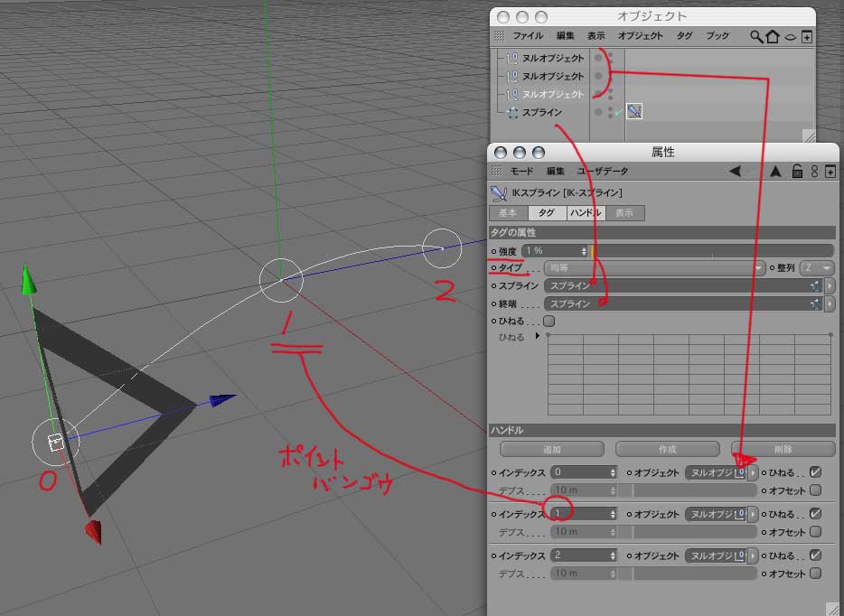Screen dimensions: 844x616
Task: Toggle the green enable checkmark on スプライン row
Action: [x=618, y=112]
